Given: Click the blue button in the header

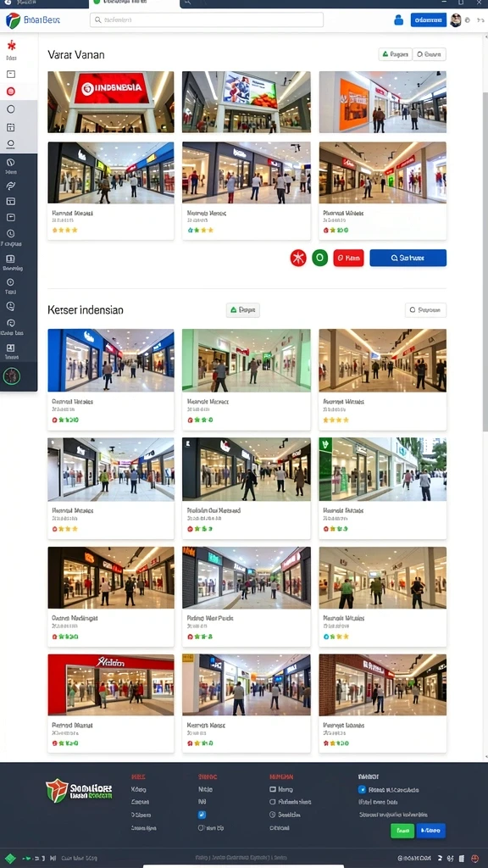Looking at the screenshot, I should (428, 20).
